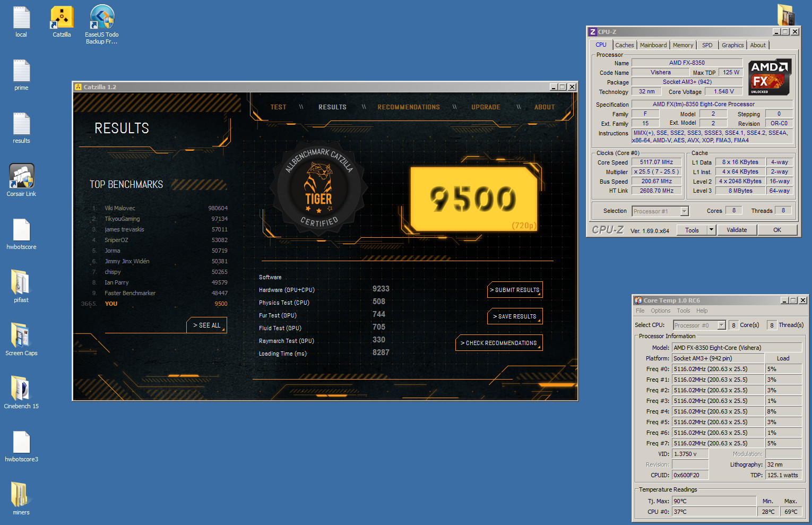Screen dimensions: 812x525
Task: Open the About tab in CPU-Z
Action: pyautogui.click(x=758, y=45)
